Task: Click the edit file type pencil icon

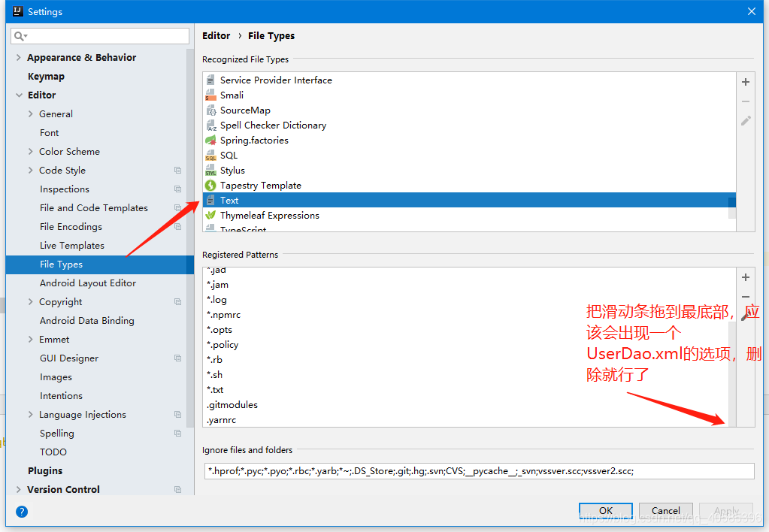Action: (x=746, y=121)
